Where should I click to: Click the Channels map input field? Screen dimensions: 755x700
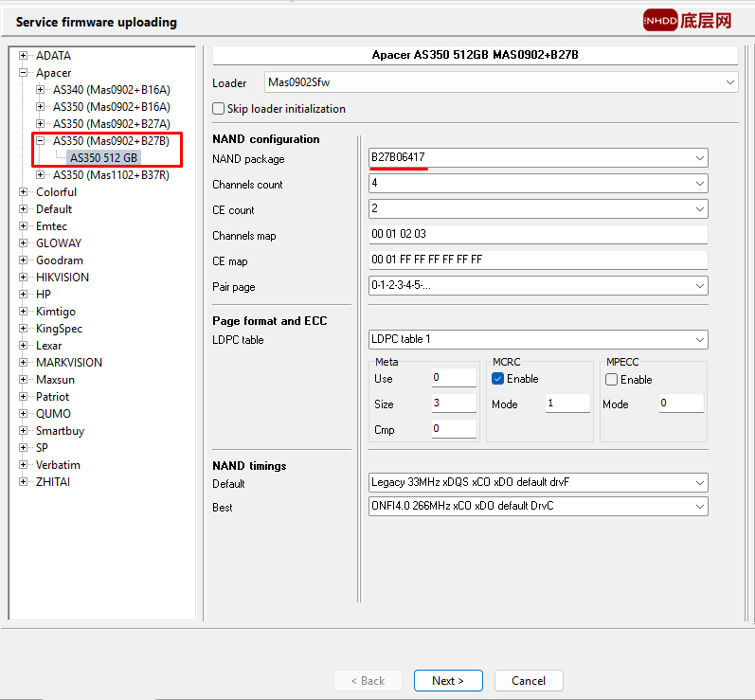[538, 235]
